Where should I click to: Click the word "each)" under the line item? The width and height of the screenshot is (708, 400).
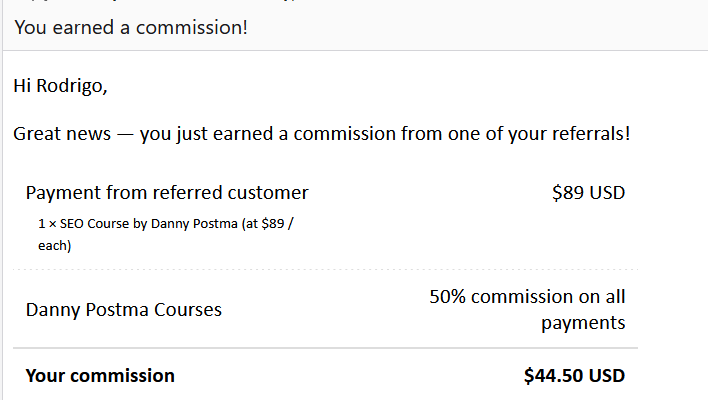point(54,245)
